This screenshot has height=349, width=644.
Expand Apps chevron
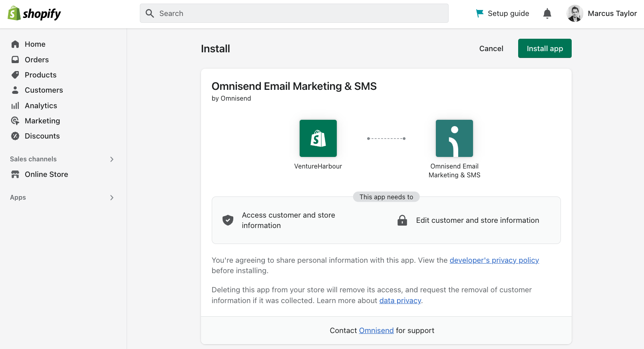(x=112, y=197)
